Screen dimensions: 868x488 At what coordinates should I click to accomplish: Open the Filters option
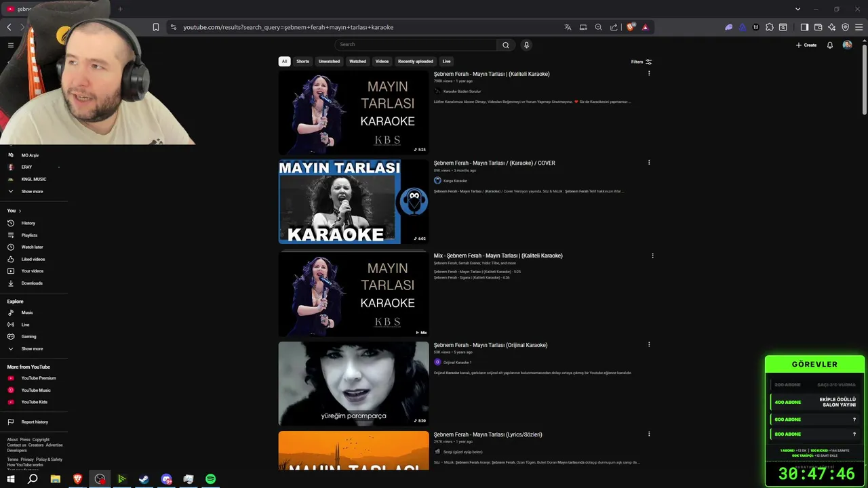click(x=641, y=62)
